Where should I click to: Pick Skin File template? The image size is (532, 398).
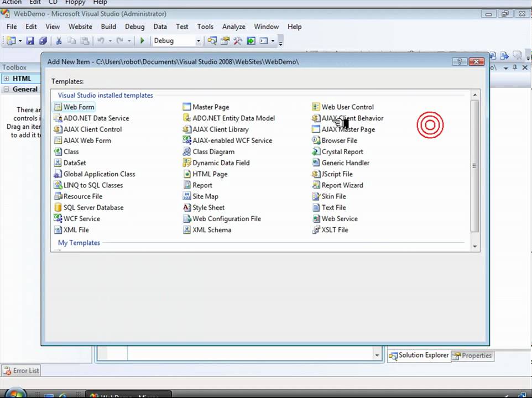click(x=329, y=196)
